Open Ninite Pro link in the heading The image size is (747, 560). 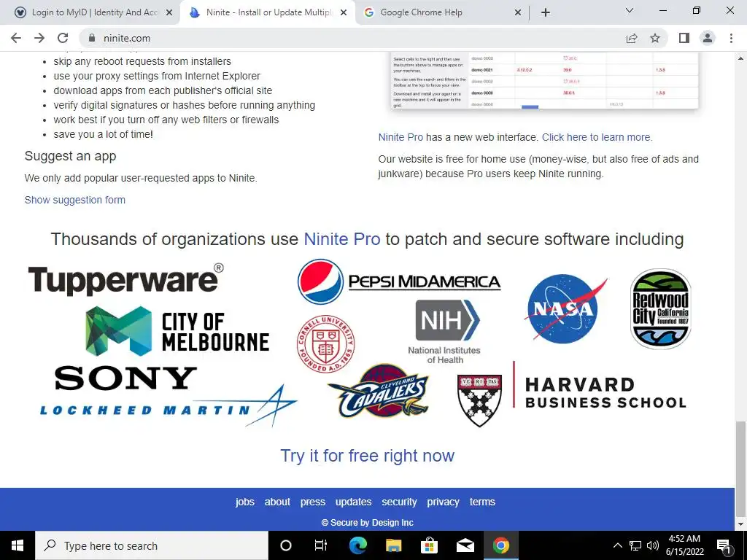tap(342, 239)
